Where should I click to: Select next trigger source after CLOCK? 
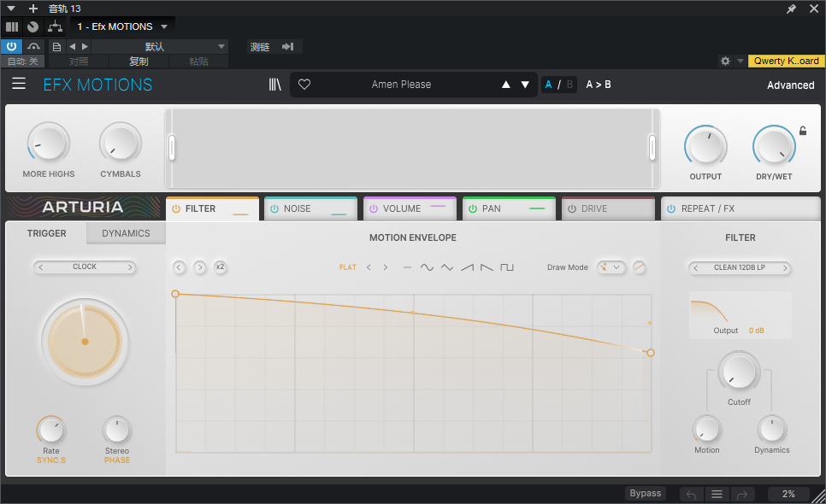[130, 267]
